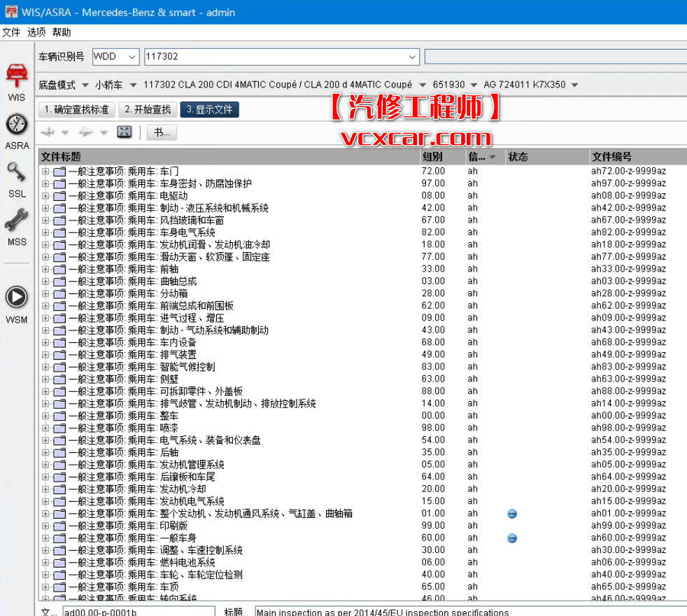Click the back navigation arrow in toolbar
The height and width of the screenshot is (616, 687).
click(47, 132)
